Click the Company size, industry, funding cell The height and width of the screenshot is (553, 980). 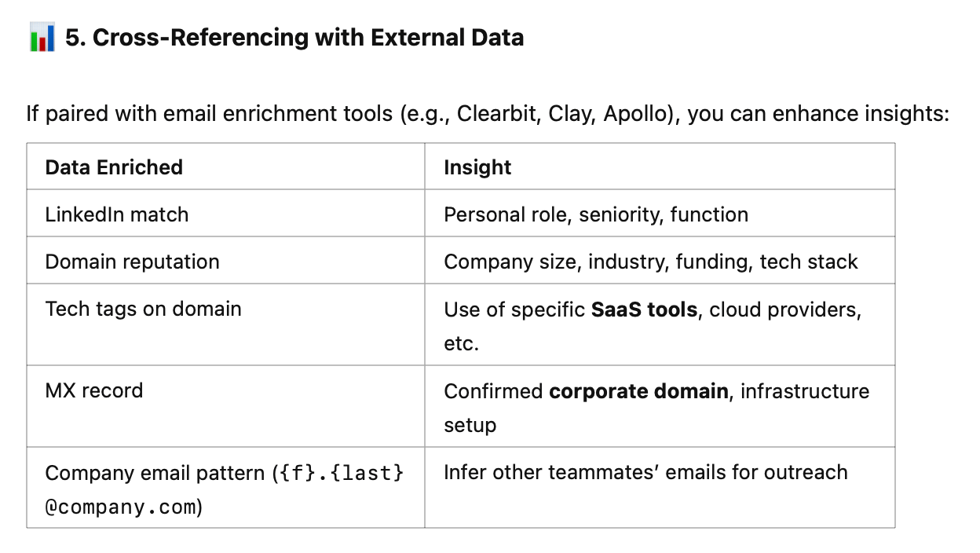tap(660, 261)
